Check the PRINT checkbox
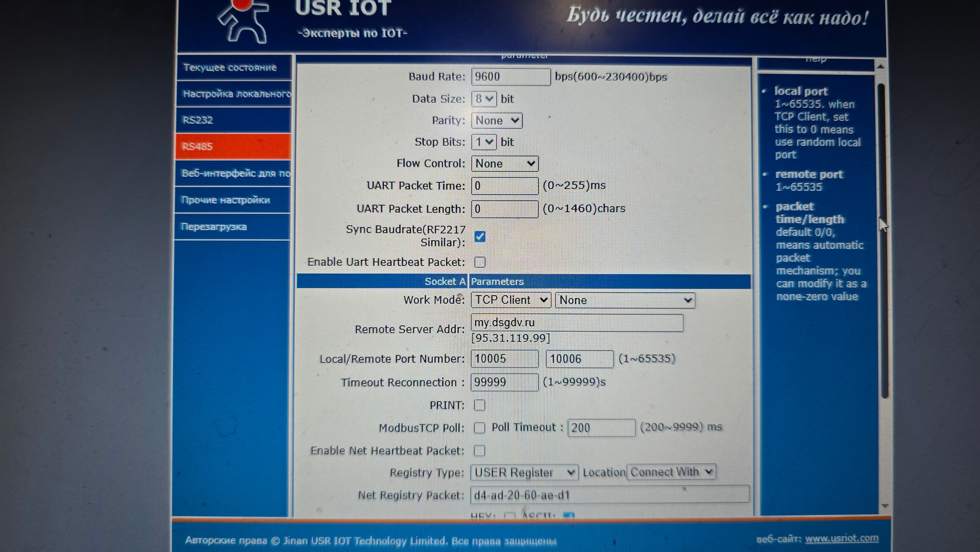 pyautogui.click(x=479, y=405)
